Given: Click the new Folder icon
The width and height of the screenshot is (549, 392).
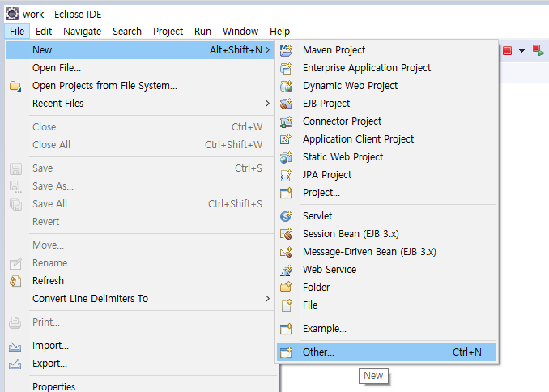Looking at the screenshot, I should coord(286,288).
